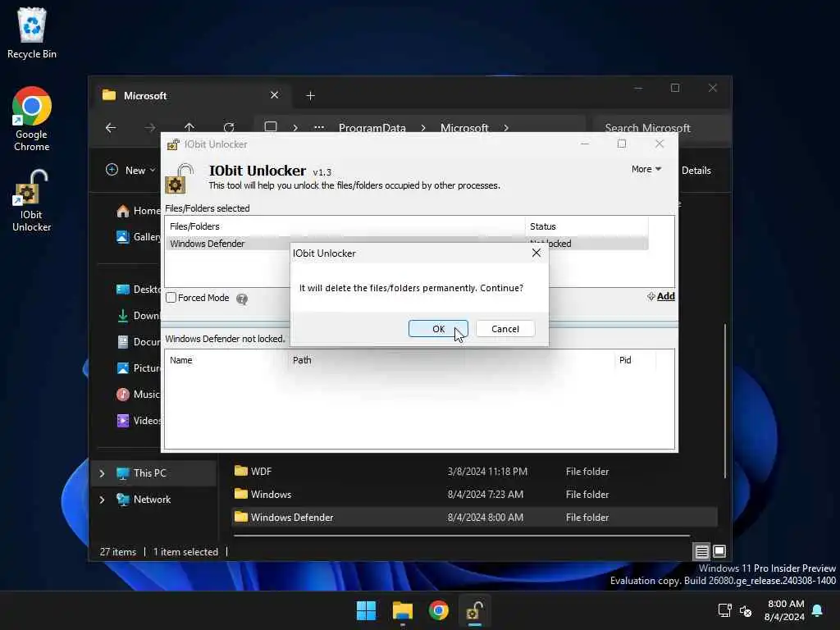Click the muted volume tray icon
Screen dimensions: 840x630
tap(745, 610)
